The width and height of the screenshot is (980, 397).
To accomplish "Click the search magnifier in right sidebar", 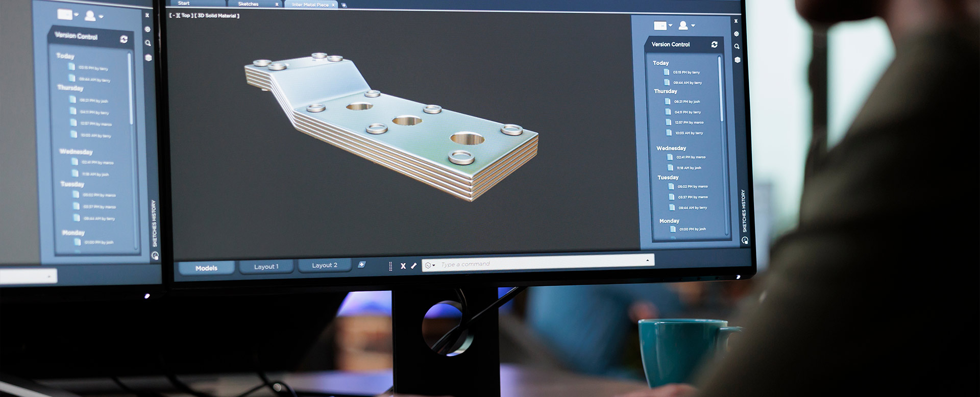I will click(x=737, y=46).
